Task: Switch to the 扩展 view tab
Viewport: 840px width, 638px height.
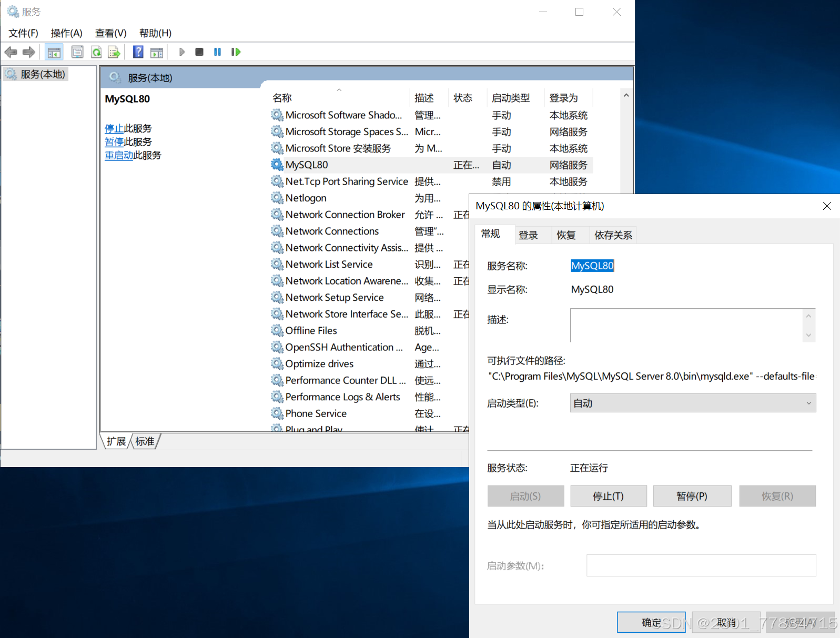Action: (116, 441)
